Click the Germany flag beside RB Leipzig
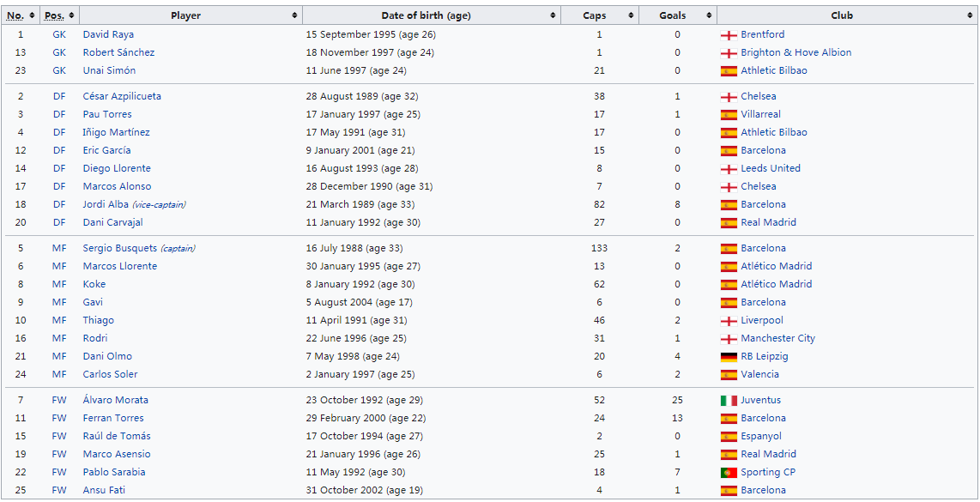This screenshot has width=980, height=502. [x=729, y=357]
